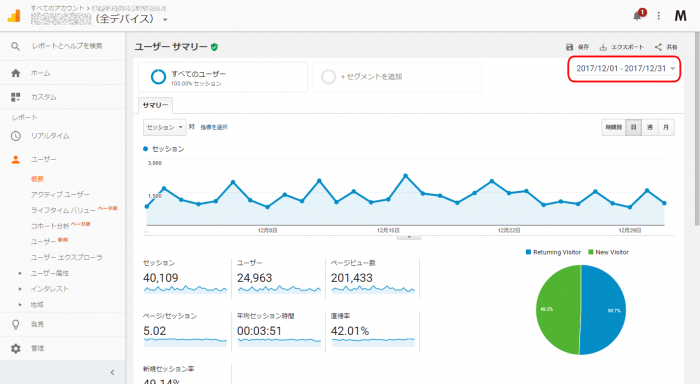The width and height of the screenshot is (700, 384).
Task: Switch chart to month view
Action: 666,127
